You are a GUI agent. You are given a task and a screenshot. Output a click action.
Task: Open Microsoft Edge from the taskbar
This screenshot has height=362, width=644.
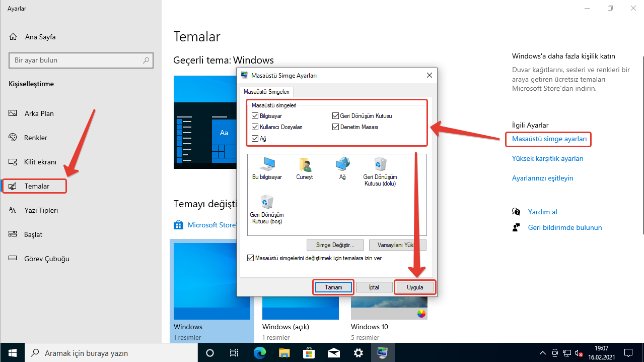[259, 353]
